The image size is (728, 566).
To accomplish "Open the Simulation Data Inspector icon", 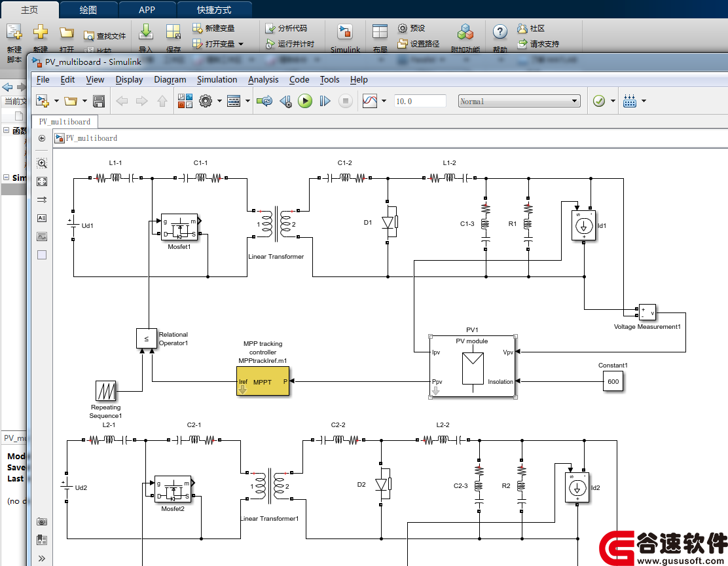I will (370, 101).
